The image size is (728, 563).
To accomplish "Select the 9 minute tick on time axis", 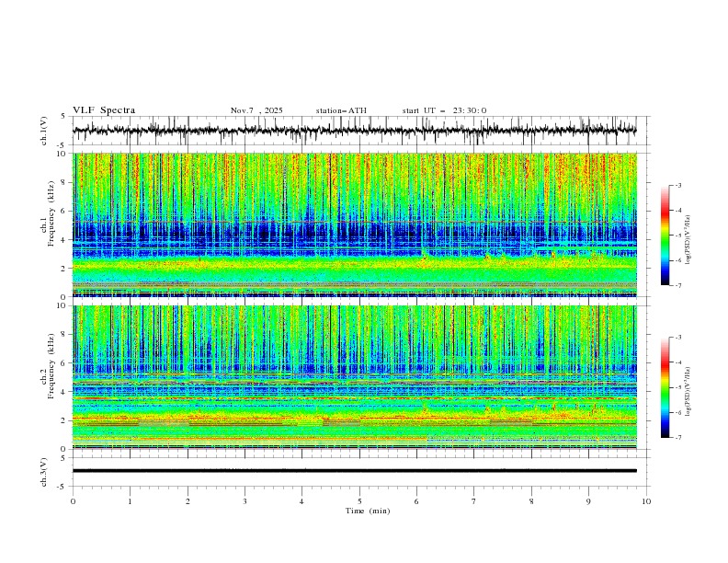I will pos(588,501).
